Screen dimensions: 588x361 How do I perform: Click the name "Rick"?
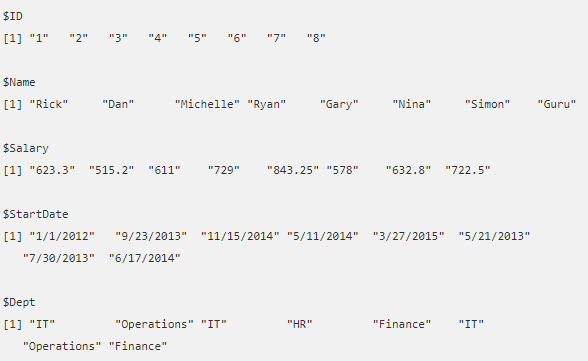(x=49, y=104)
